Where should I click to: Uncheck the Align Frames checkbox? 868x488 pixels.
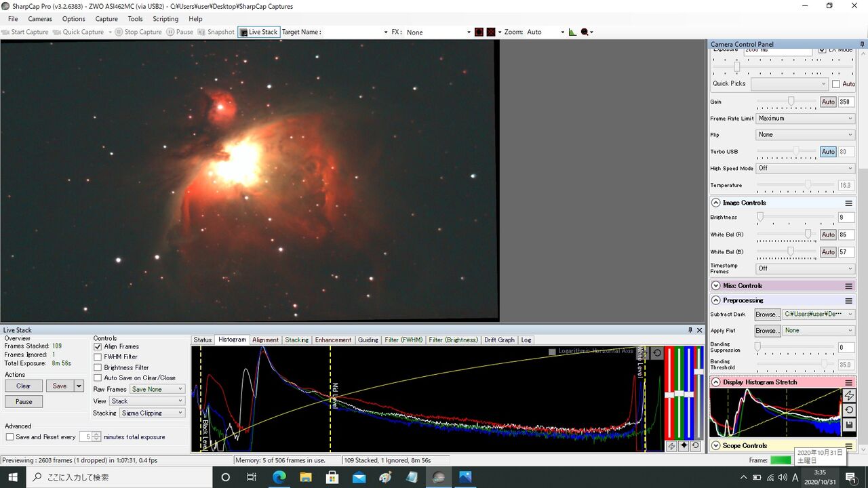click(98, 346)
